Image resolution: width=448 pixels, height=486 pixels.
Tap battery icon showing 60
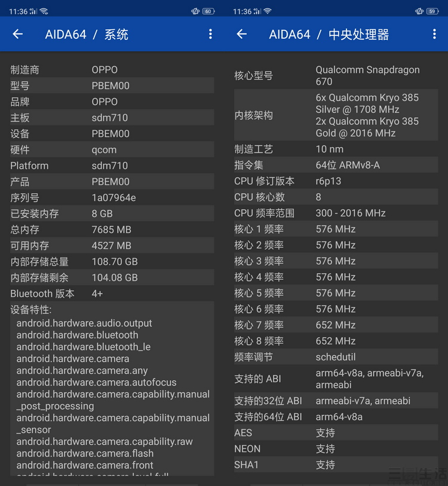(x=208, y=11)
